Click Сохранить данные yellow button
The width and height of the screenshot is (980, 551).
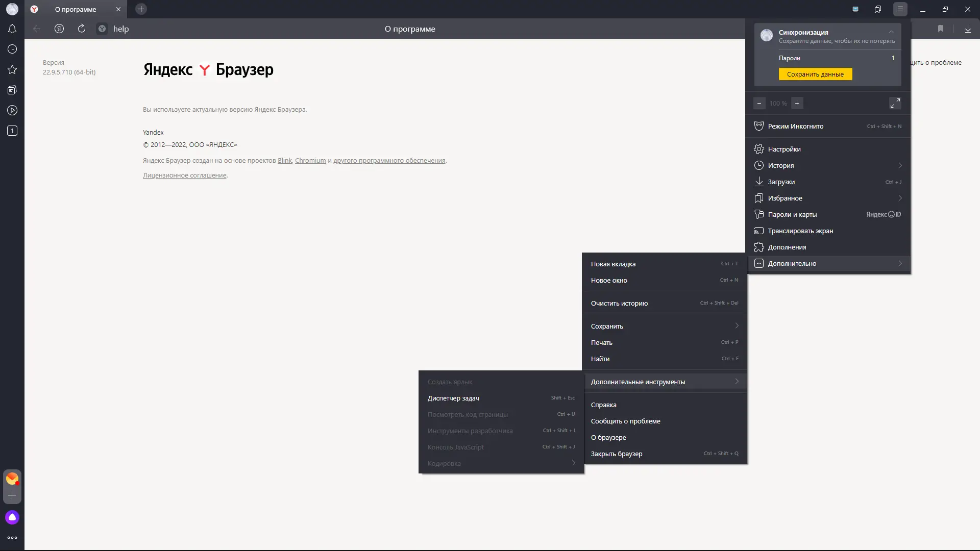click(x=815, y=74)
